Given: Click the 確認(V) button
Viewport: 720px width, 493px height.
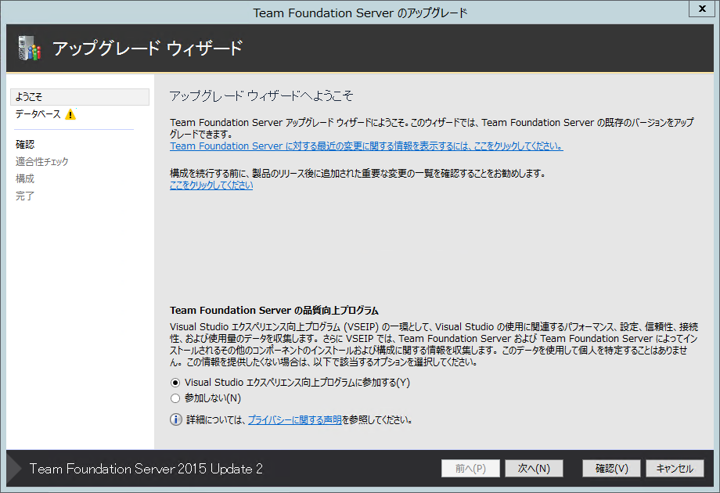Looking at the screenshot, I should (x=612, y=468).
